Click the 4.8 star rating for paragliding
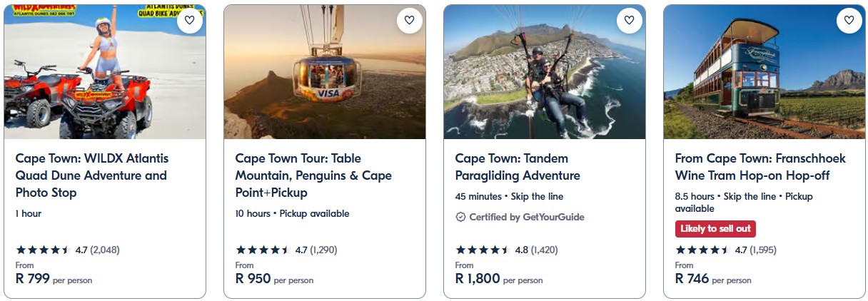This screenshot has width=868, height=301. click(x=483, y=250)
